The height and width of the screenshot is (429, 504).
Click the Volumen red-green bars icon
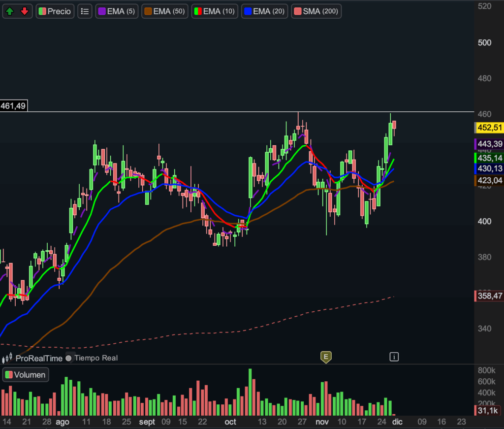(9, 375)
